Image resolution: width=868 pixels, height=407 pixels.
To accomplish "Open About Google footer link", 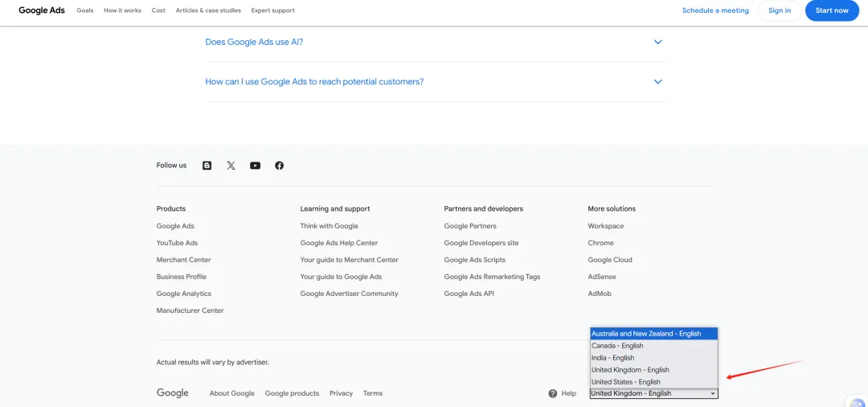I will click(232, 393).
